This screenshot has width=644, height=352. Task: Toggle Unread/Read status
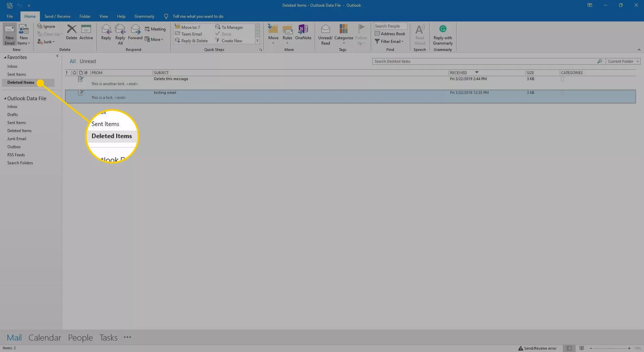pos(325,34)
